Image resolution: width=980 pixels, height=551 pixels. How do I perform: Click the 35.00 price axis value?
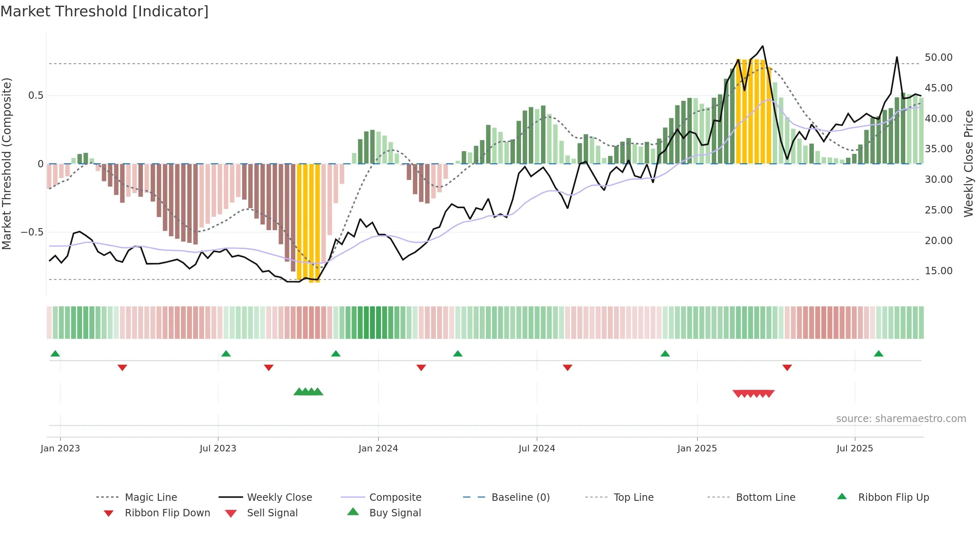pyautogui.click(x=939, y=149)
